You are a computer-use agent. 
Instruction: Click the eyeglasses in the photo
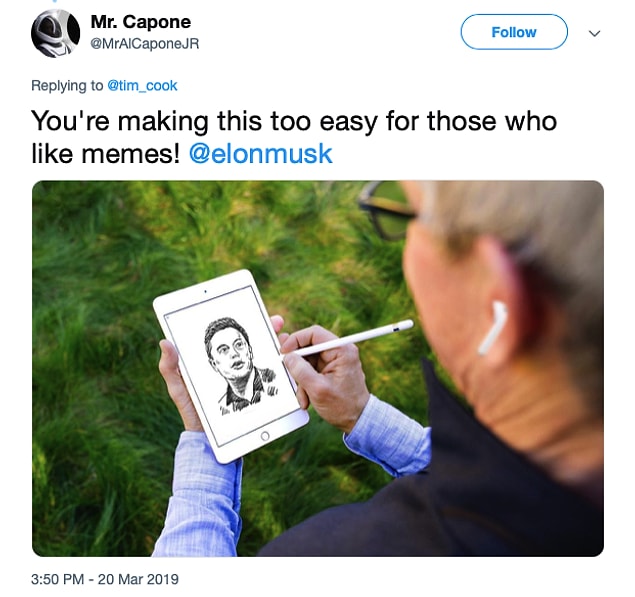coord(387,211)
